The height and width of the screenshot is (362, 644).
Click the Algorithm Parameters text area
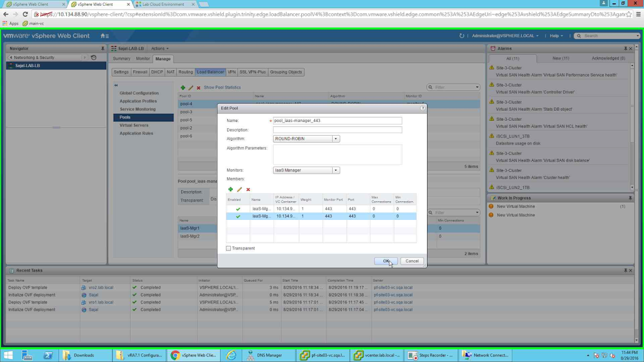point(337,155)
